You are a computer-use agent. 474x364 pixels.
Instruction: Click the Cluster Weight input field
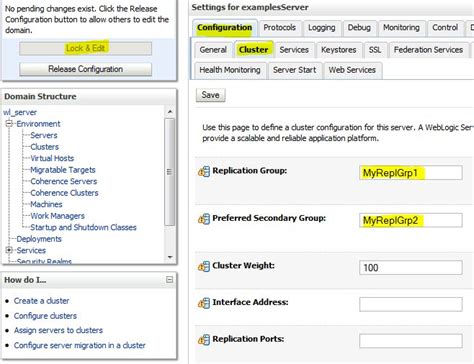click(411, 268)
